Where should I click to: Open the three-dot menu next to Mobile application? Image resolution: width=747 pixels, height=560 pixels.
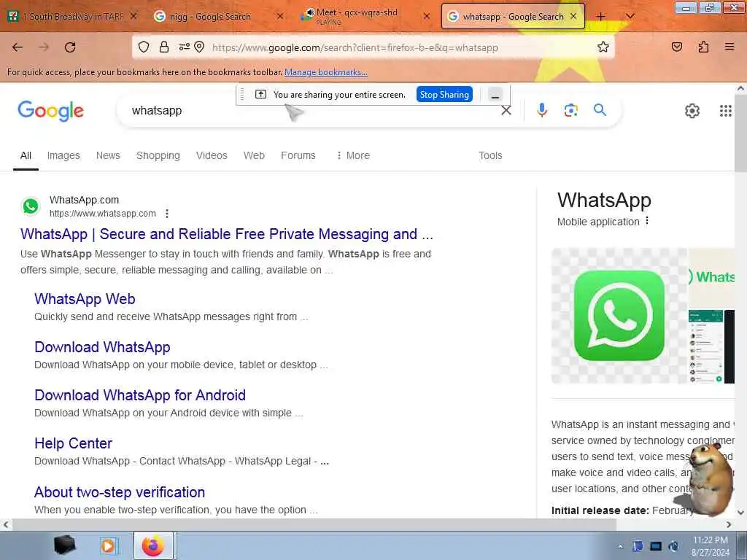click(647, 221)
